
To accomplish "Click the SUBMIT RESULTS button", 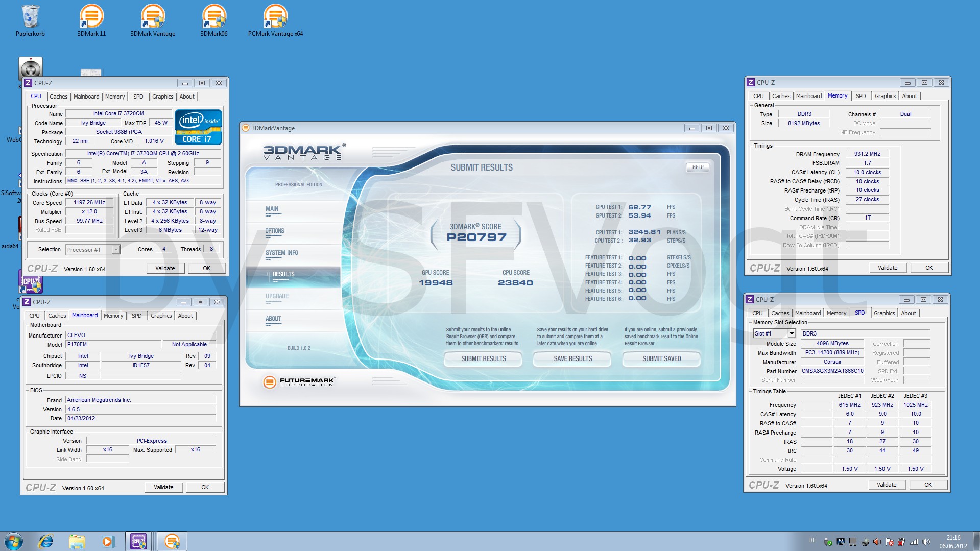I will (x=483, y=358).
